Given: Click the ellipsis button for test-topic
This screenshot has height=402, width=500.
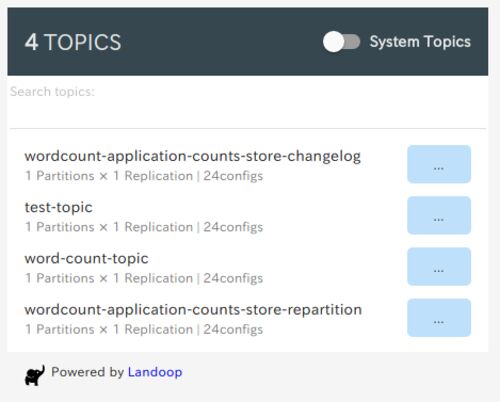Looking at the screenshot, I should [x=439, y=215].
